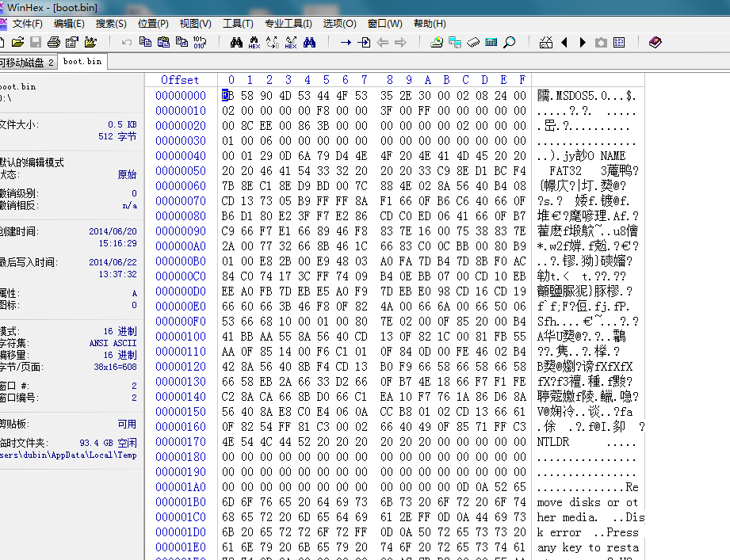Click the blue grid table icon
Screen dimensions: 730x560
click(x=619, y=42)
